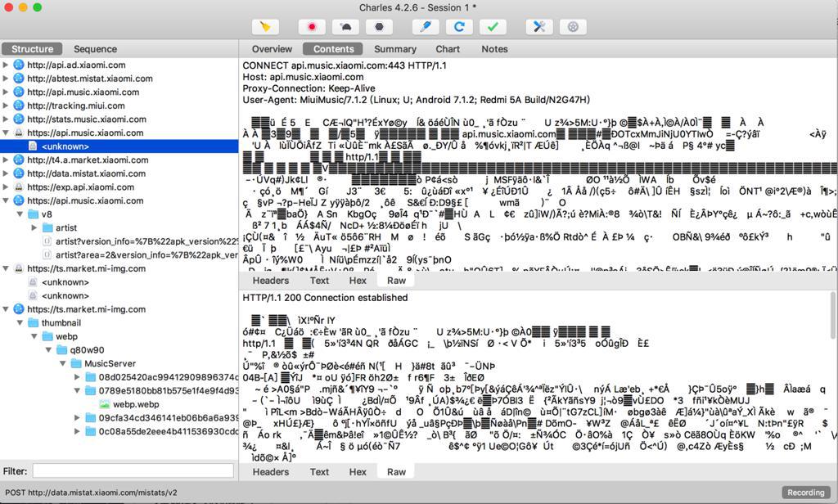Screen dimensions: 838x504
Task: Click the folder icon for 08d025420ac9...
Action: pos(90,377)
